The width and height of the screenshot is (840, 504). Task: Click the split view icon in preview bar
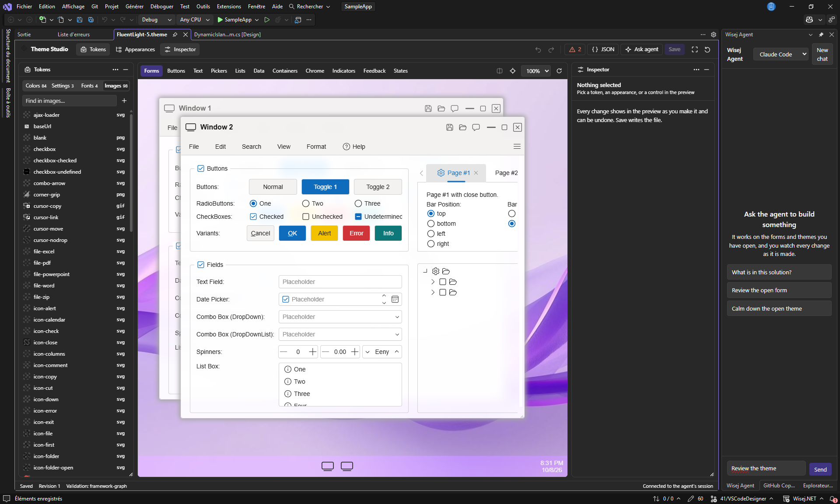coord(500,71)
